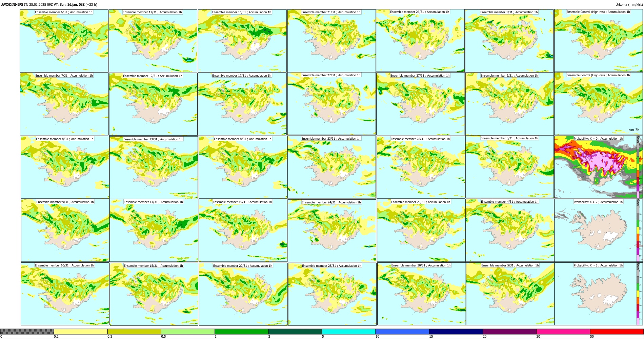Select the olive 0.3–0.5 legend swatch

[134, 332]
